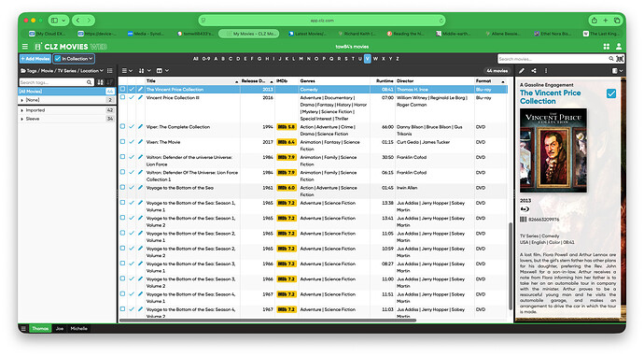Open the CLZ hamburger menu
The width and height of the screenshot is (644, 357).
[x=25, y=47]
